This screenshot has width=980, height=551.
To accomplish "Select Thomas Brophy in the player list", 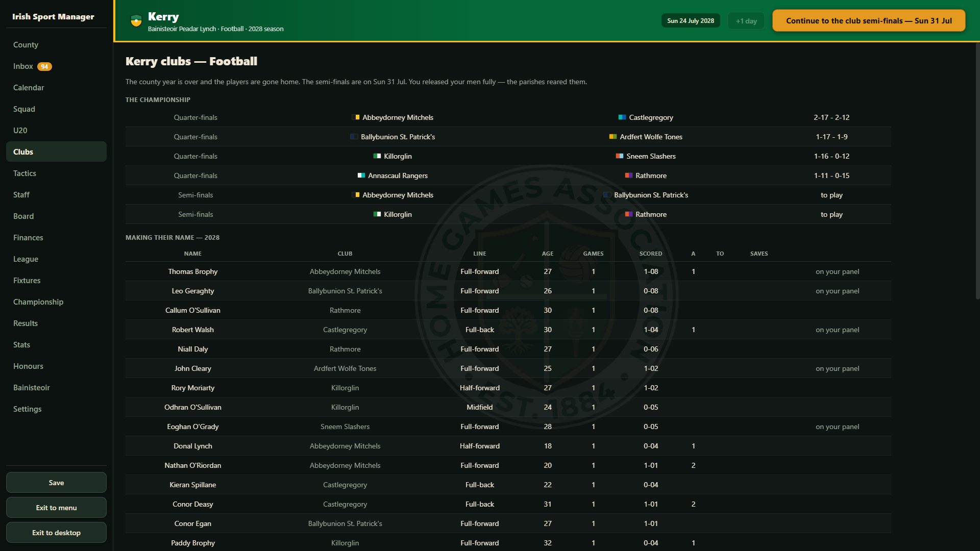I will [193, 271].
